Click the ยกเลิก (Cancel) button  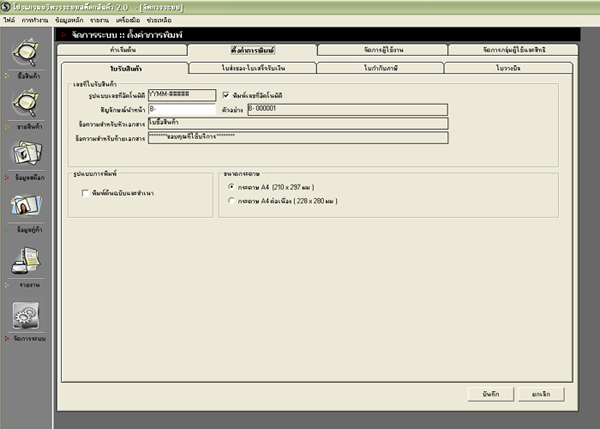[540, 394]
